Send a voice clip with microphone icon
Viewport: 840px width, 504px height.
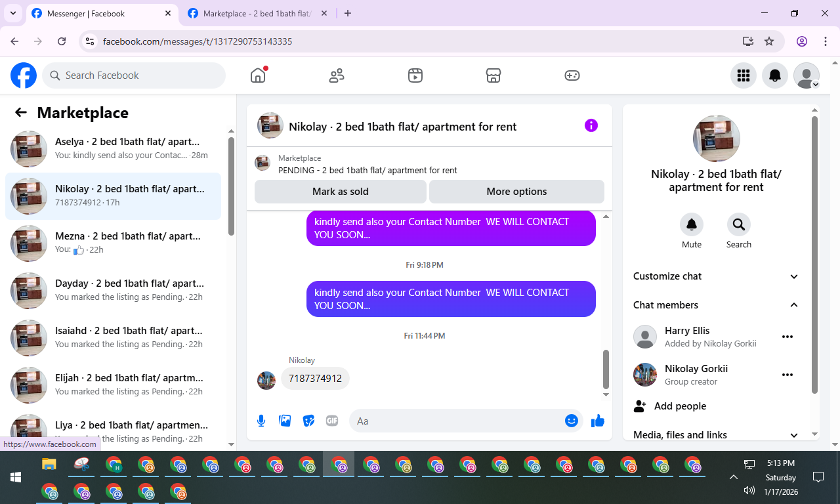click(x=261, y=421)
